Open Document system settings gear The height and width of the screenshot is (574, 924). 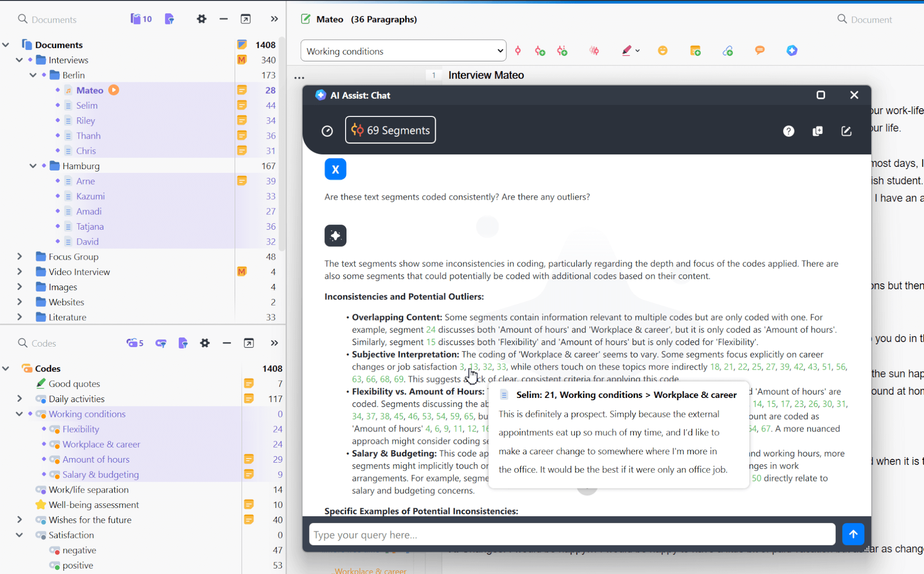click(x=201, y=19)
